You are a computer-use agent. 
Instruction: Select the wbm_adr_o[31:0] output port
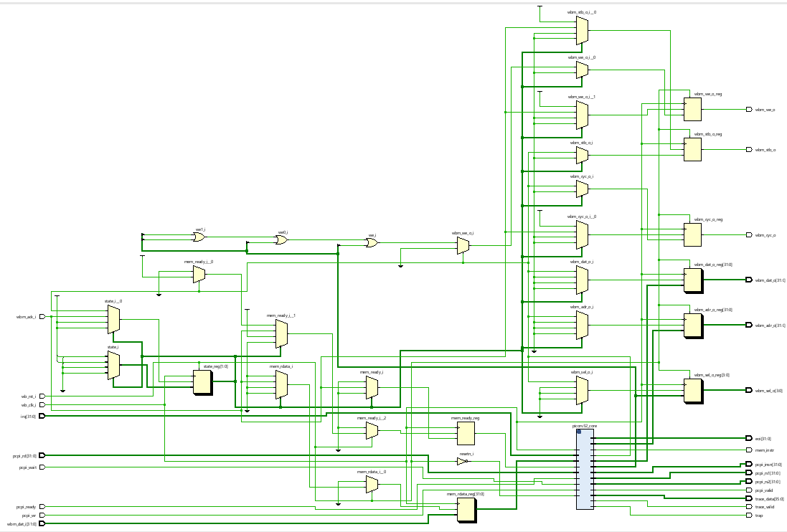click(x=750, y=325)
